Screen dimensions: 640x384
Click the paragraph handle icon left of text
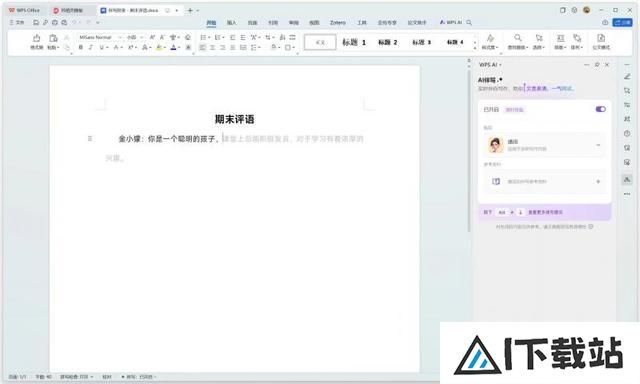[90, 139]
